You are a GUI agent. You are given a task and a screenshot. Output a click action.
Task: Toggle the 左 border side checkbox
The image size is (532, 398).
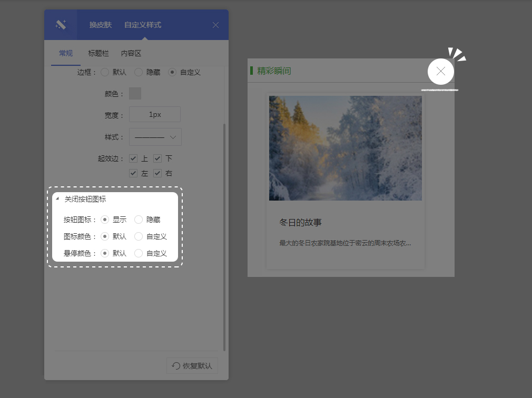coord(133,173)
